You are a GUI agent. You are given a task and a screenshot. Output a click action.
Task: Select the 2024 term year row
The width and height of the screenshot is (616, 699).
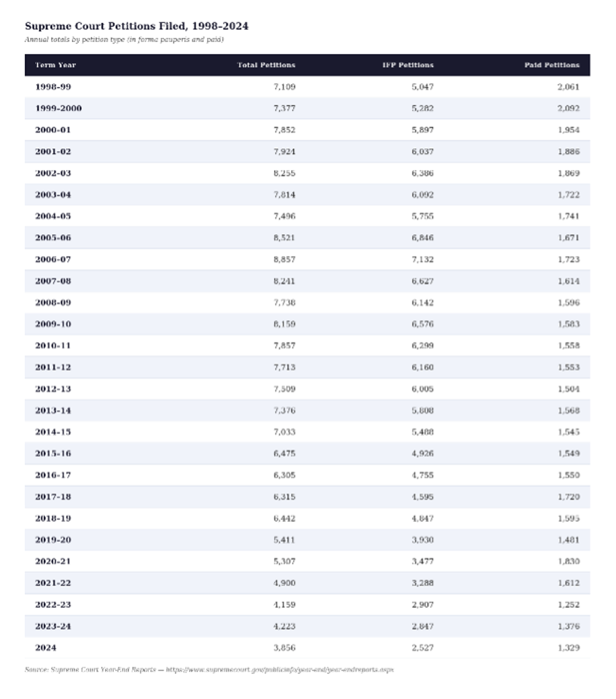(307, 648)
